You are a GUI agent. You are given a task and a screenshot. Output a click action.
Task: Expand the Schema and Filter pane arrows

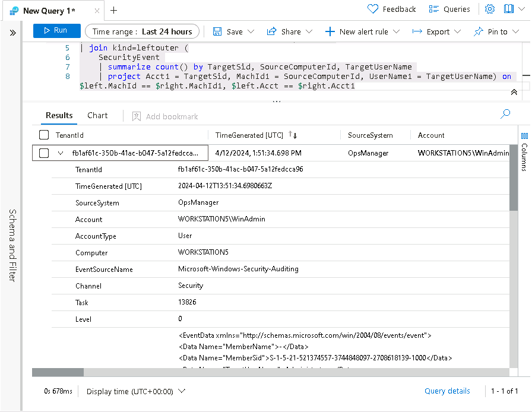pyautogui.click(x=12, y=33)
